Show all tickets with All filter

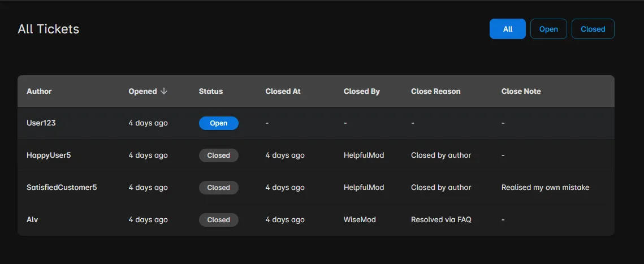(507, 29)
